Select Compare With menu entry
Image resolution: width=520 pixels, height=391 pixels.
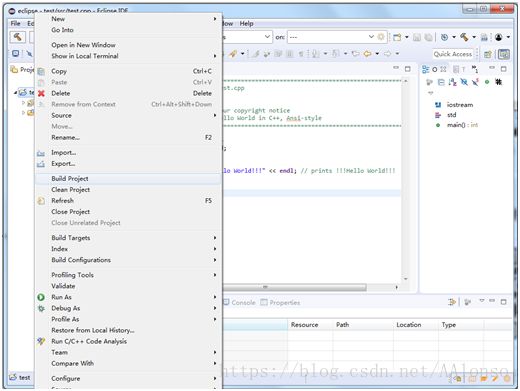point(128,363)
